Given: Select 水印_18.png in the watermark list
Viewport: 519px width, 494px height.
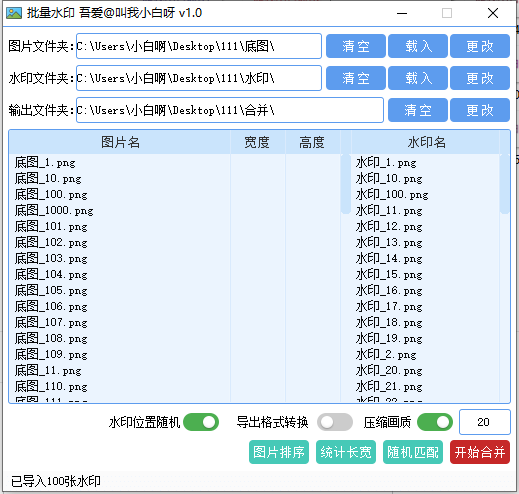Looking at the screenshot, I should (x=426, y=323).
